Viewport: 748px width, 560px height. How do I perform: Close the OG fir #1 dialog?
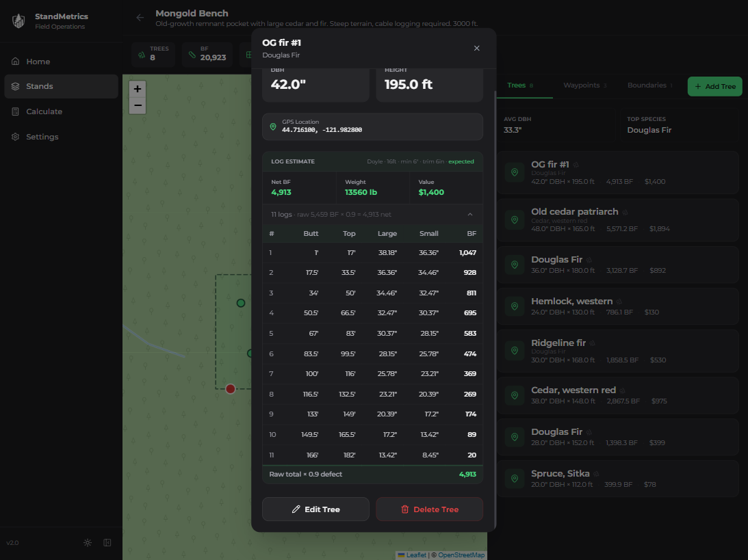point(477,48)
